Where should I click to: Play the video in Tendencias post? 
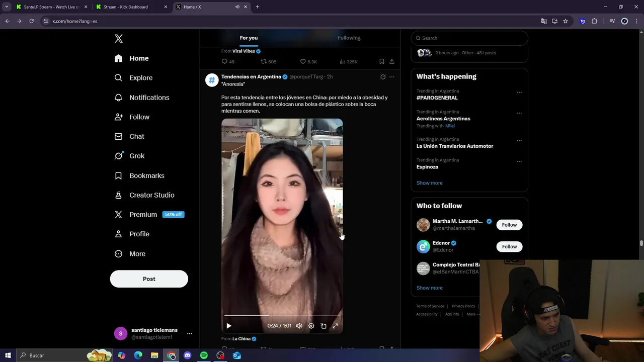click(229, 326)
